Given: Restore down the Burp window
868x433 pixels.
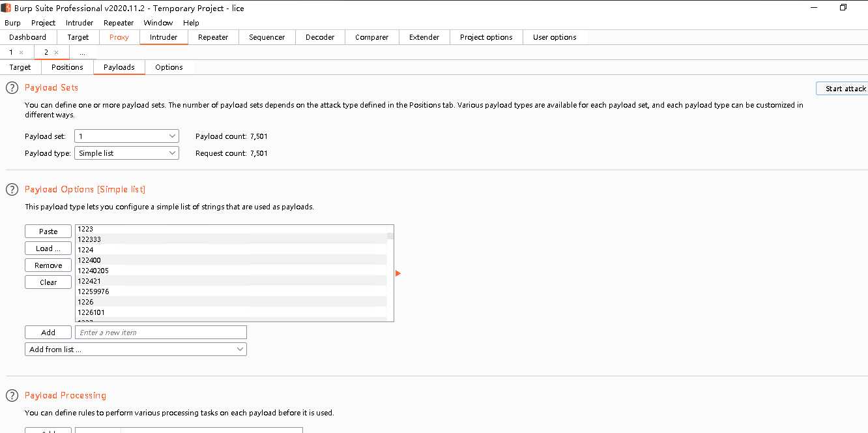Looking at the screenshot, I should (x=843, y=8).
